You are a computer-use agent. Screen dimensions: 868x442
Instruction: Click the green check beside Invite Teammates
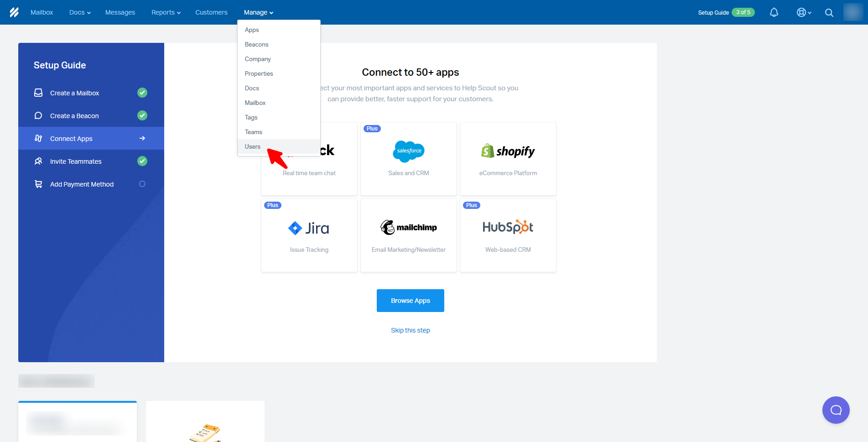point(142,161)
